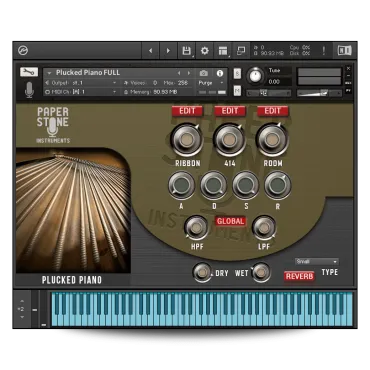Click the ROOM mic volume knob

click(272, 140)
